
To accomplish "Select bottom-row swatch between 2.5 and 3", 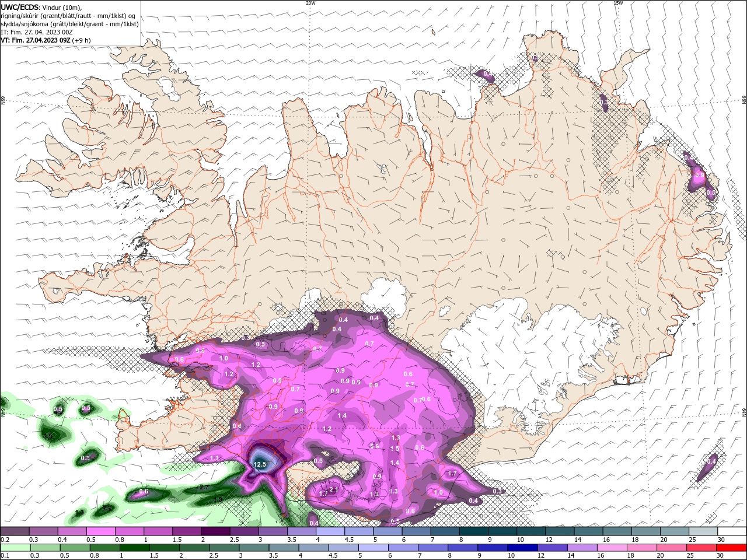I will [224, 548].
